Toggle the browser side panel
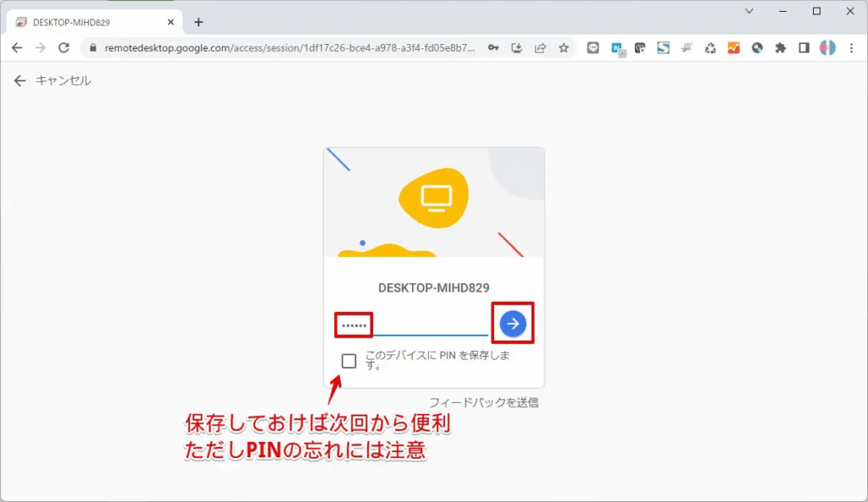This screenshot has height=502, width=868. pos(804,48)
